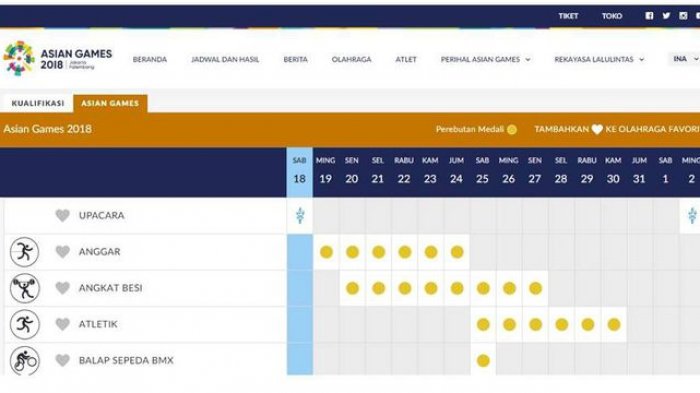Favorite Angkat Besi with its heart toggle

62,288
